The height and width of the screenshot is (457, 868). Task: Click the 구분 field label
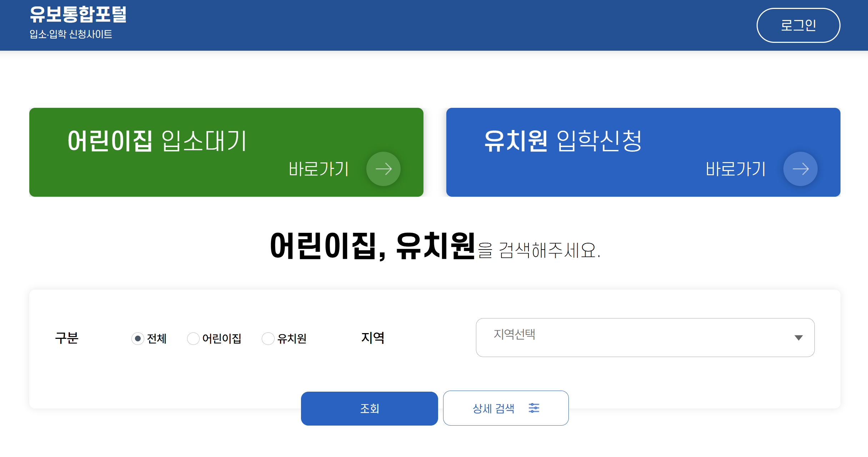point(67,338)
